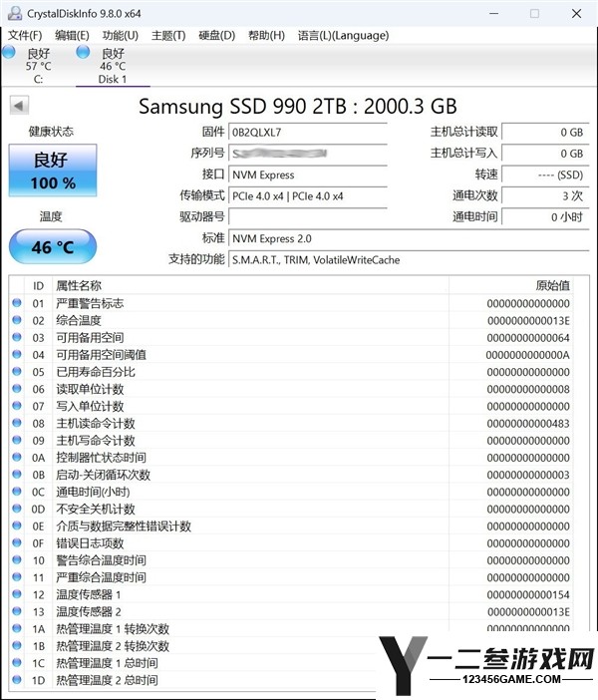598x700 pixels.
Task: Click status dot for 通电时间(小时) row
Action: tap(17, 491)
